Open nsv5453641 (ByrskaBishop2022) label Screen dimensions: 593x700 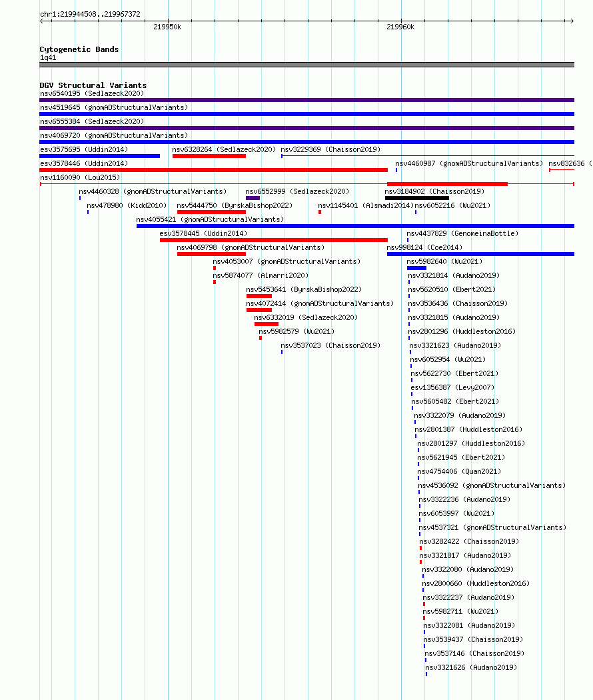point(304,289)
